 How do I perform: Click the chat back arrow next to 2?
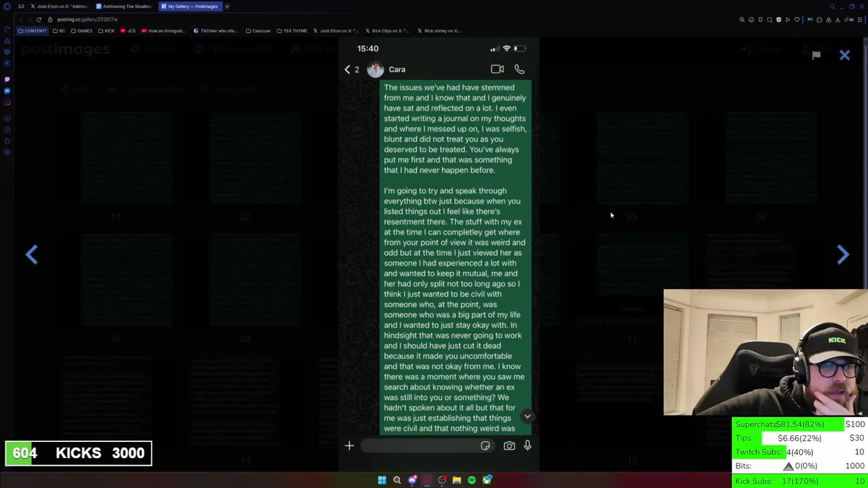(x=347, y=69)
